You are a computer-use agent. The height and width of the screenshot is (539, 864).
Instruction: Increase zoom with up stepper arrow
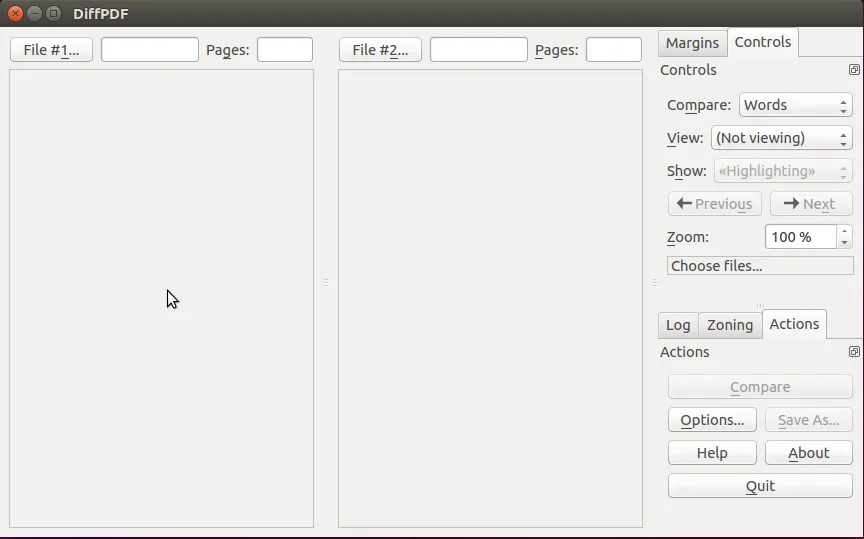pos(844,231)
